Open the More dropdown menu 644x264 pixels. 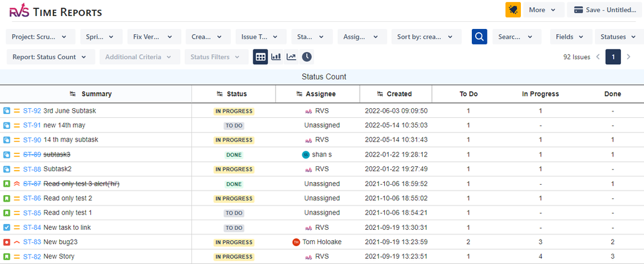(543, 10)
